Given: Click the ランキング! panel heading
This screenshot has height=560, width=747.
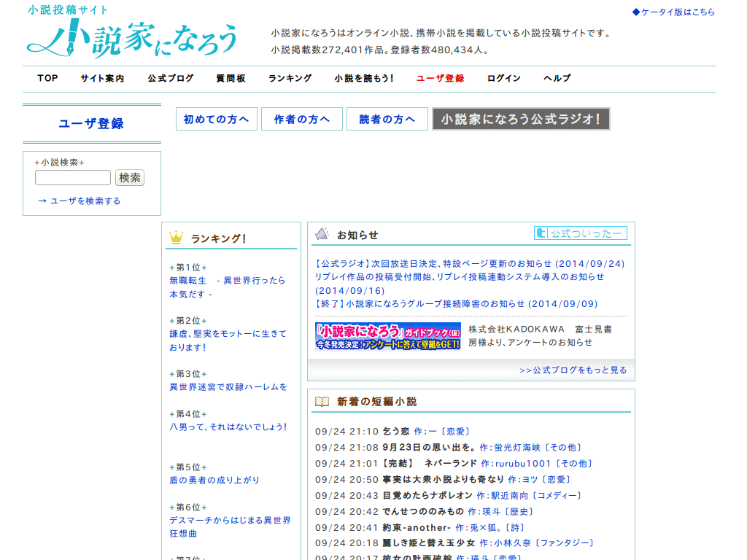Looking at the screenshot, I should click(x=219, y=238).
